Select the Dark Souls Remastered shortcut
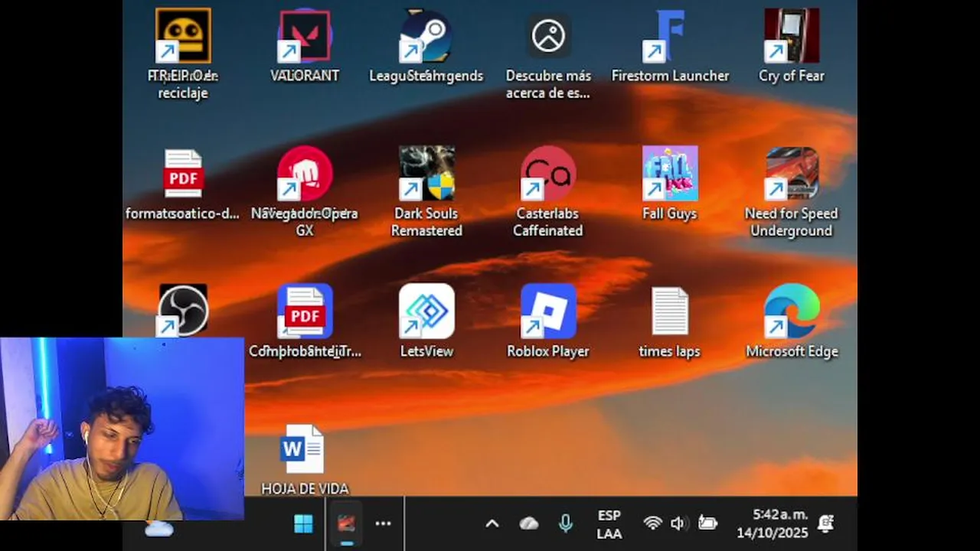The width and height of the screenshot is (980, 551). pyautogui.click(x=426, y=174)
